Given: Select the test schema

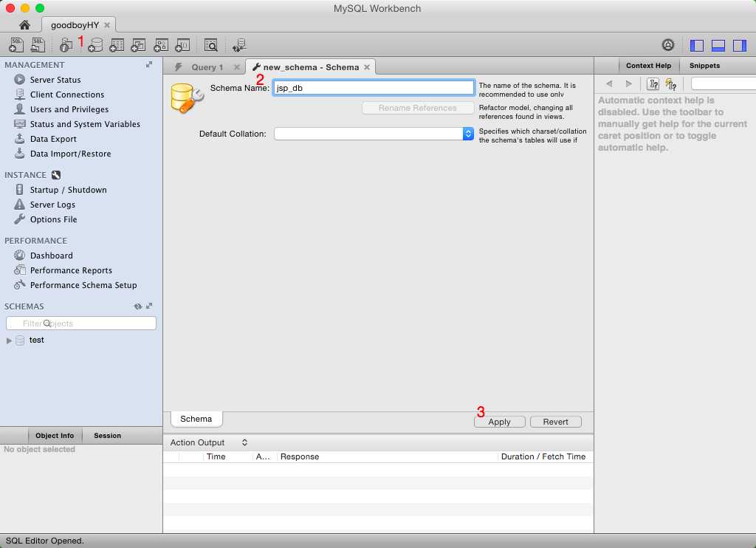Looking at the screenshot, I should (37, 340).
